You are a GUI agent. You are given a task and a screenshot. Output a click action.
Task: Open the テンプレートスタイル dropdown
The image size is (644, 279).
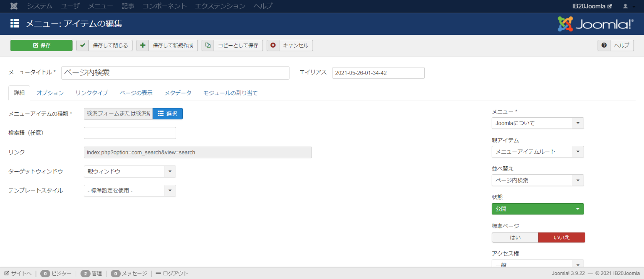click(130, 191)
